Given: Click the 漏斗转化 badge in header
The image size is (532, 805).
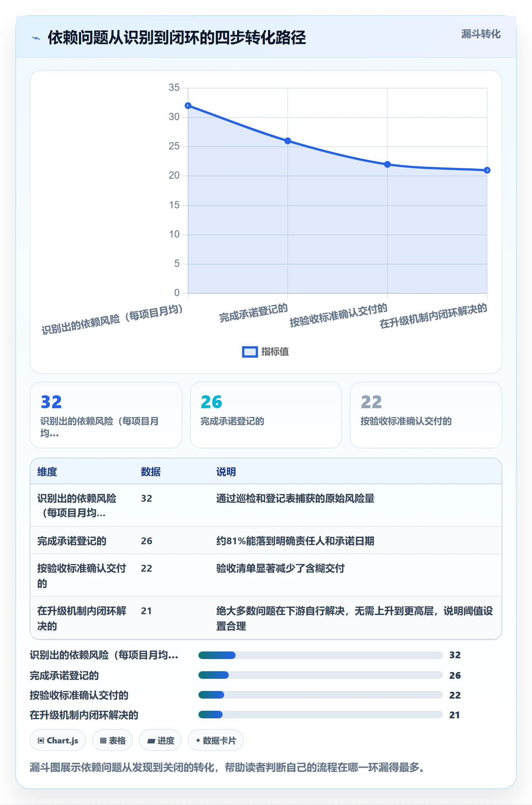Looking at the screenshot, I should (481, 34).
